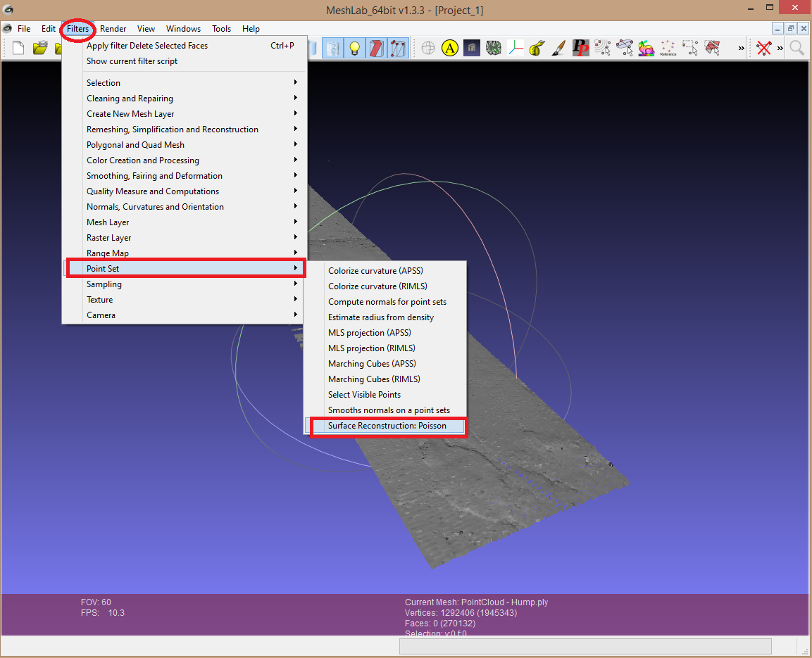812x658 pixels.
Task: Click the document icon beside File menu
Action: pyautogui.click(x=7, y=28)
